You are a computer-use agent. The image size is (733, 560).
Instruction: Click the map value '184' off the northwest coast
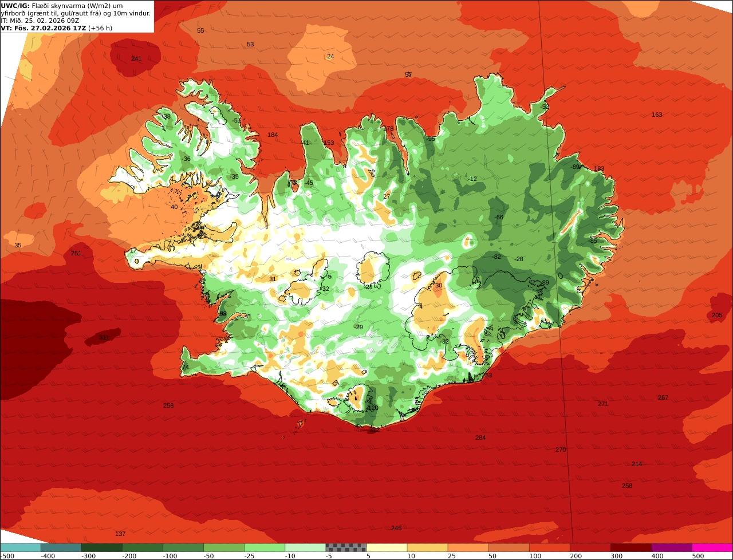point(273,135)
